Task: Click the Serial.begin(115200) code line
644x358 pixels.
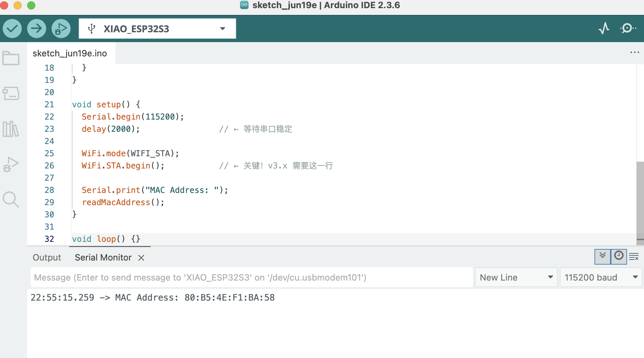Action: click(x=133, y=117)
